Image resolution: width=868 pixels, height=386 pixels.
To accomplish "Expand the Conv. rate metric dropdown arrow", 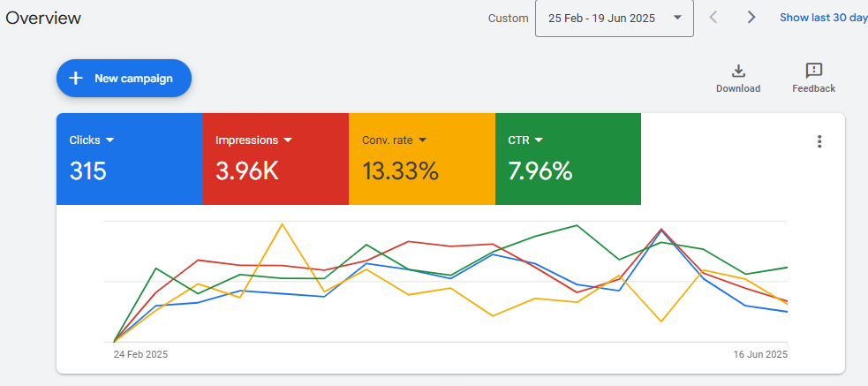I will [x=422, y=140].
